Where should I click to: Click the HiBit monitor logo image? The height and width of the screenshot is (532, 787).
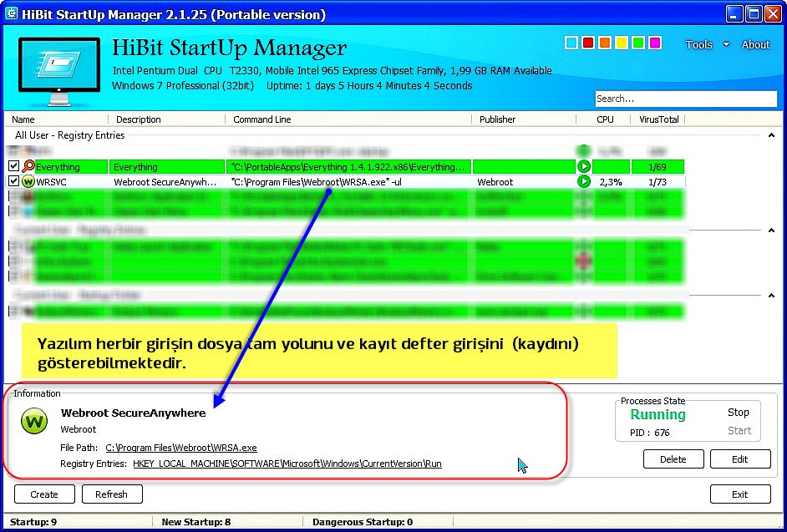coord(59,71)
